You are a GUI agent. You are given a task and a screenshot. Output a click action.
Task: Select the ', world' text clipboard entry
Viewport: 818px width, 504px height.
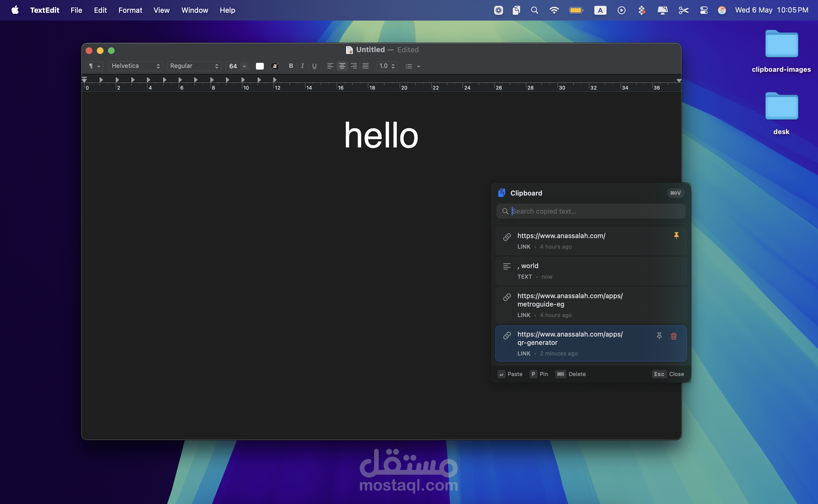pyautogui.click(x=591, y=271)
